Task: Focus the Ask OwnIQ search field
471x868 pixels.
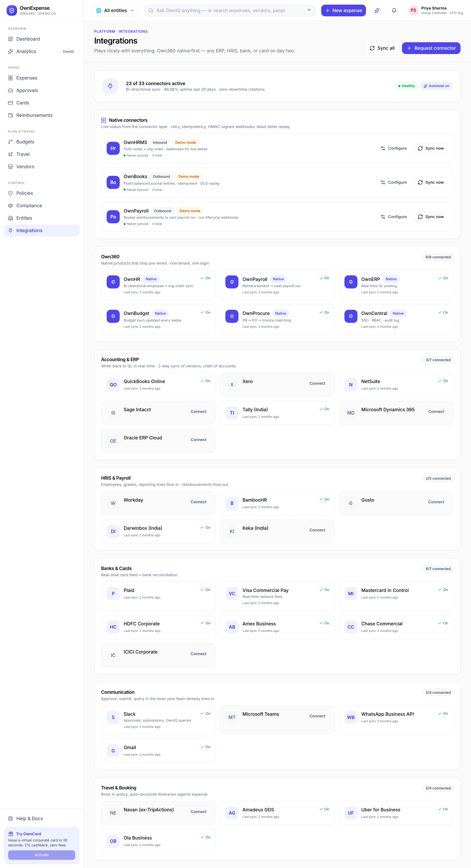Action: pyautogui.click(x=230, y=10)
